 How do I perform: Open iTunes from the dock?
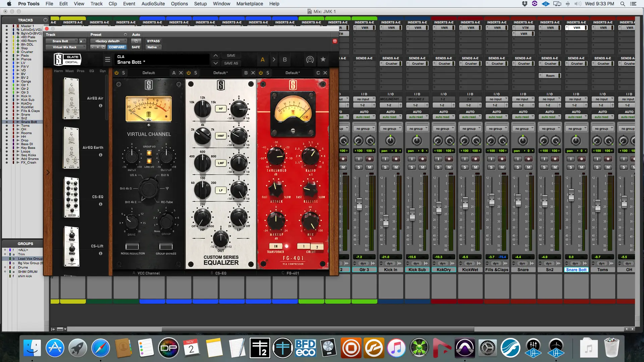[396, 348]
